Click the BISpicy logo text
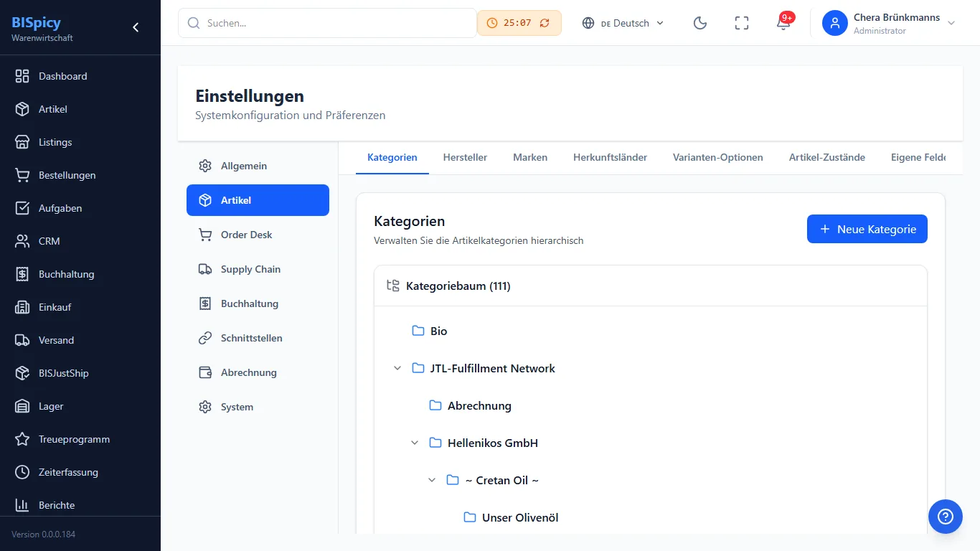Viewport: 980px width, 551px height. click(37, 22)
